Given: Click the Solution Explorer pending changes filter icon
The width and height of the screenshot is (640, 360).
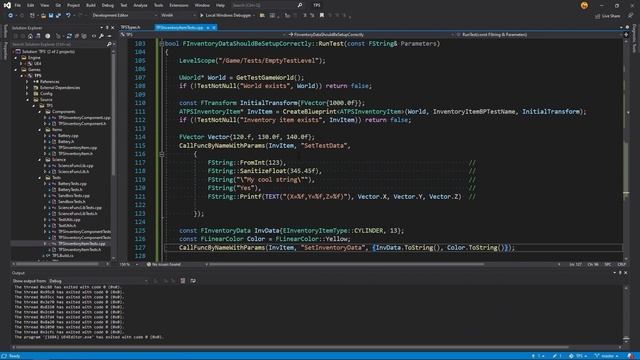Looking at the screenshot, I should coord(48,36).
